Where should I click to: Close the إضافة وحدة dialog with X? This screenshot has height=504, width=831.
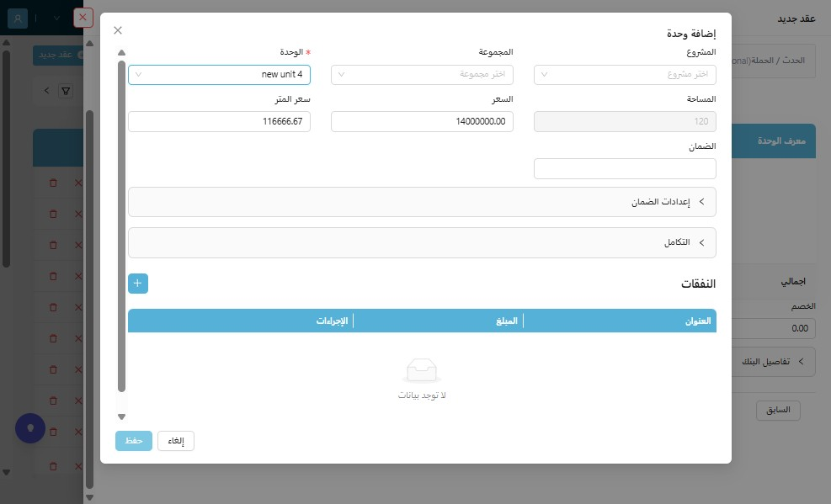pos(118,30)
